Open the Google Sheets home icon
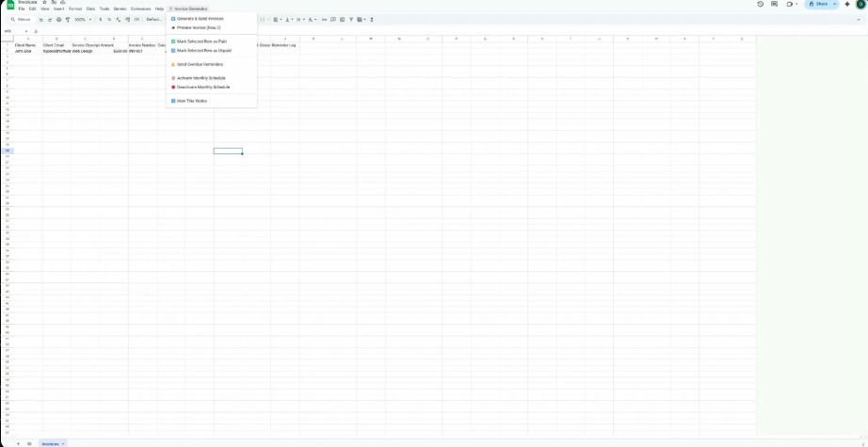Viewport: 868px width, 447px height. pos(10,5)
